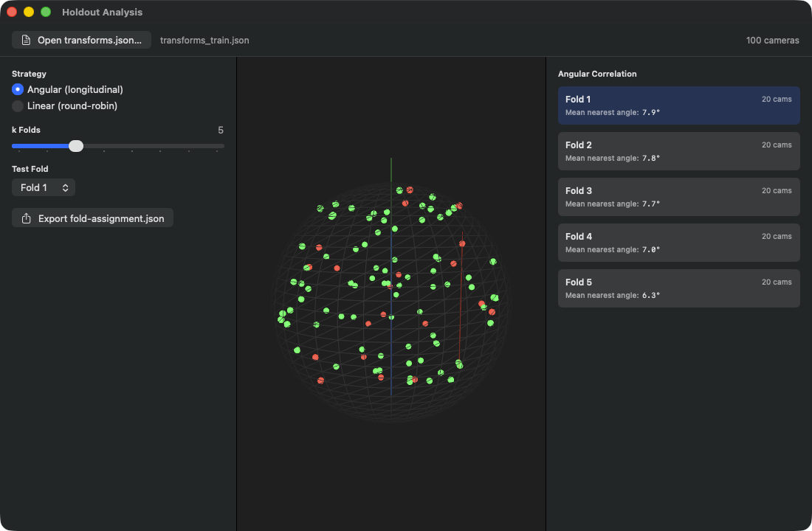Pick the Fold 5 correlation card
The image size is (812, 531).
point(678,288)
